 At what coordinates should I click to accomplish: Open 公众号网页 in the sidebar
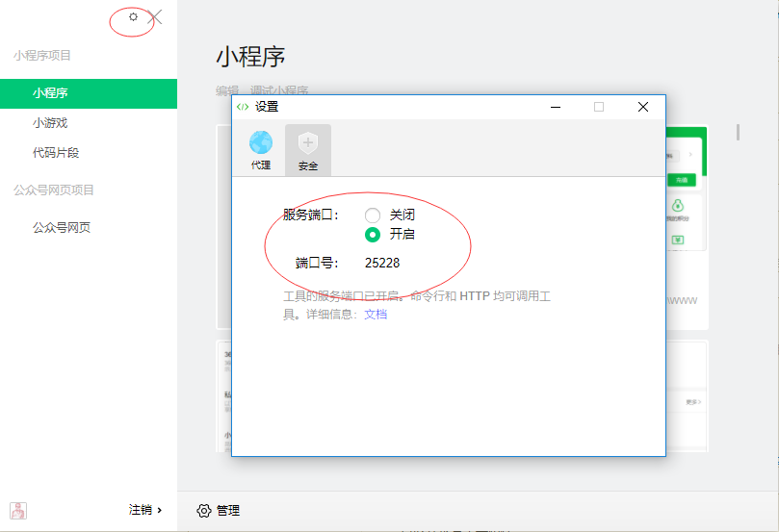tap(62, 228)
